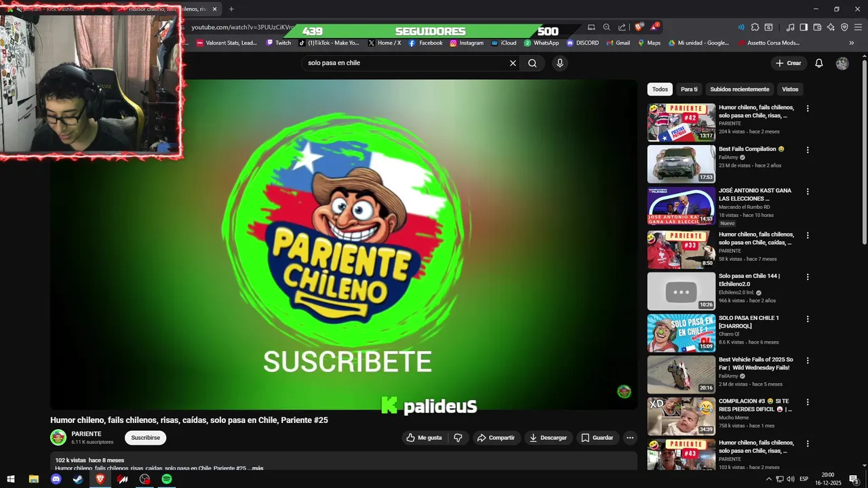Click the media control music note icon
This screenshot has height=488, width=868.
click(790, 27)
